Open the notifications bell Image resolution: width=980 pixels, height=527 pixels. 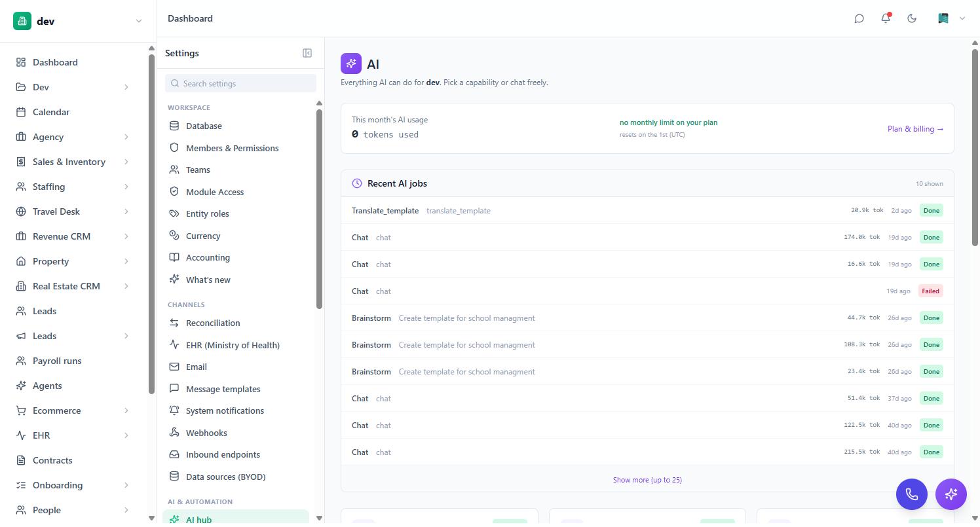pos(886,18)
